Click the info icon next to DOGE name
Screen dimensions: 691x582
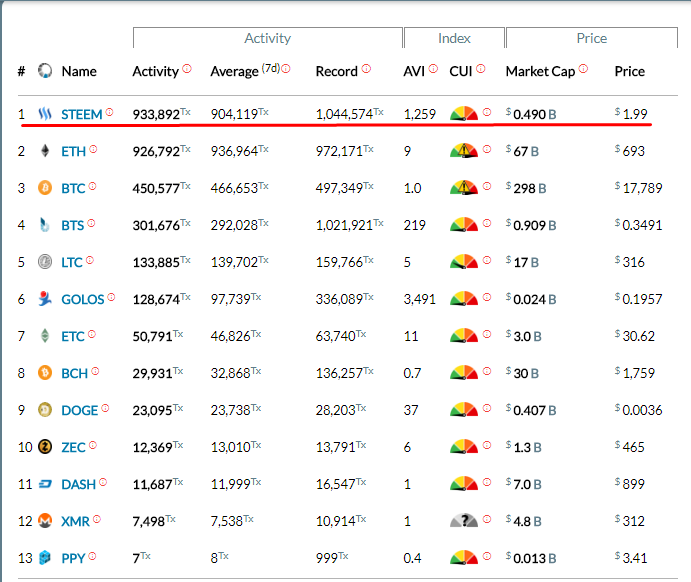[x=105, y=408]
